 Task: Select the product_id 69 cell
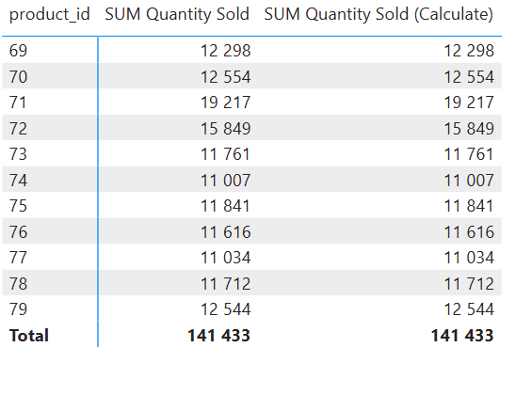(x=18, y=51)
